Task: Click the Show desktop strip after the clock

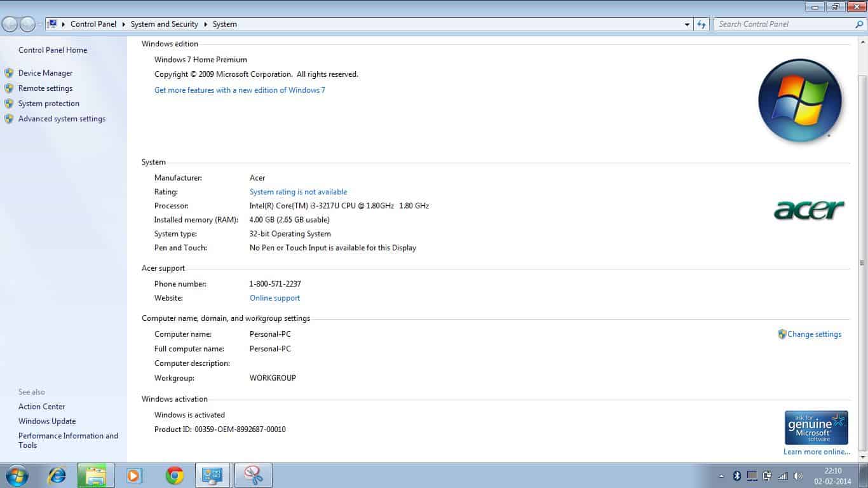Action: [863, 475]
